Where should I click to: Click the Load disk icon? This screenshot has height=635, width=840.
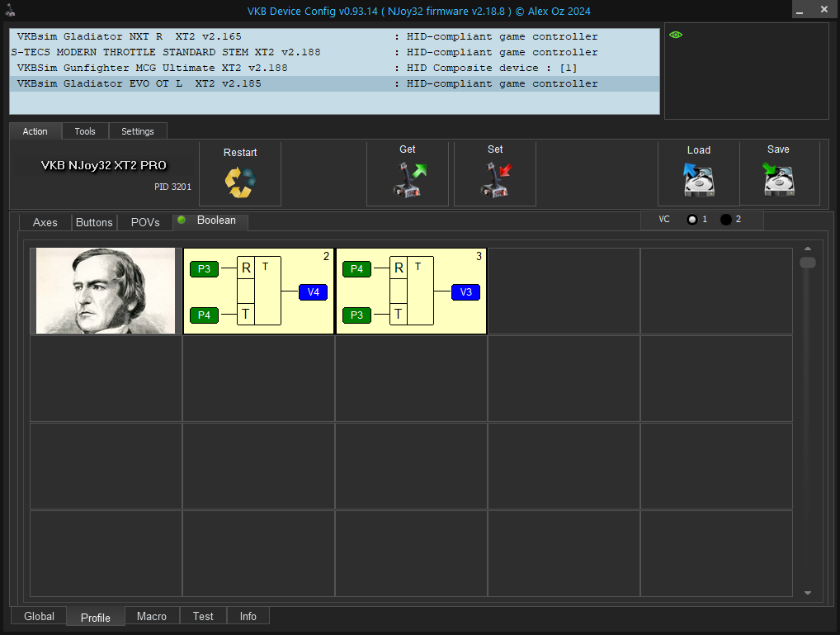point(699,180)
